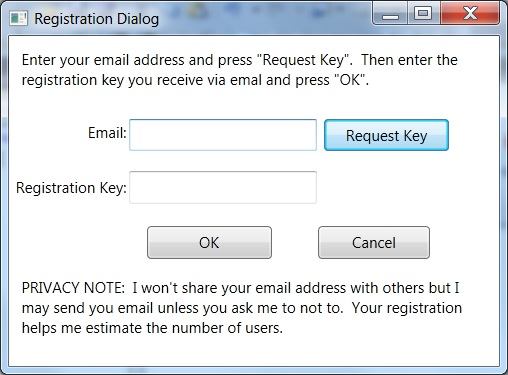Click the quoted "OK" in the instructions

point(350,80)
